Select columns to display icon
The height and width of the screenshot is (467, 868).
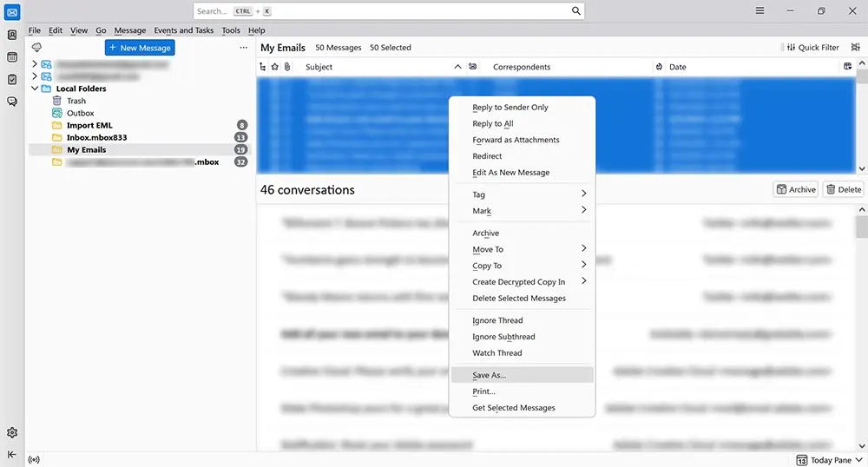[847, 67]
